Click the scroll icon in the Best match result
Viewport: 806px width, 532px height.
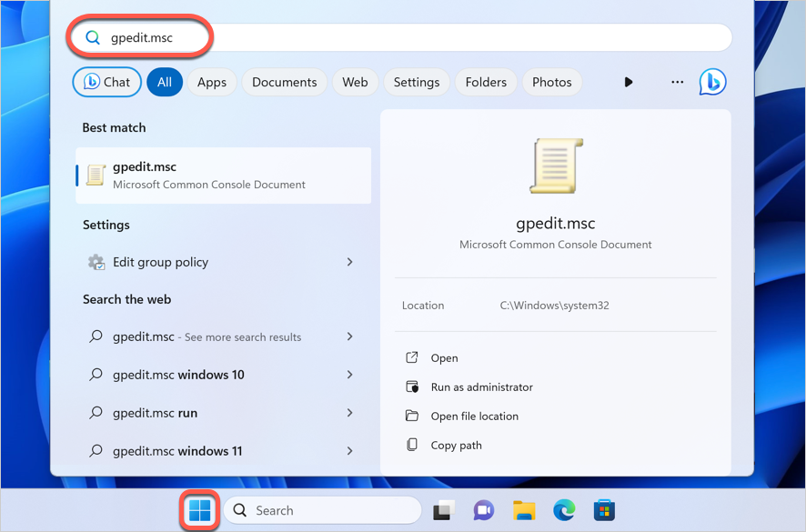[96, 176]
